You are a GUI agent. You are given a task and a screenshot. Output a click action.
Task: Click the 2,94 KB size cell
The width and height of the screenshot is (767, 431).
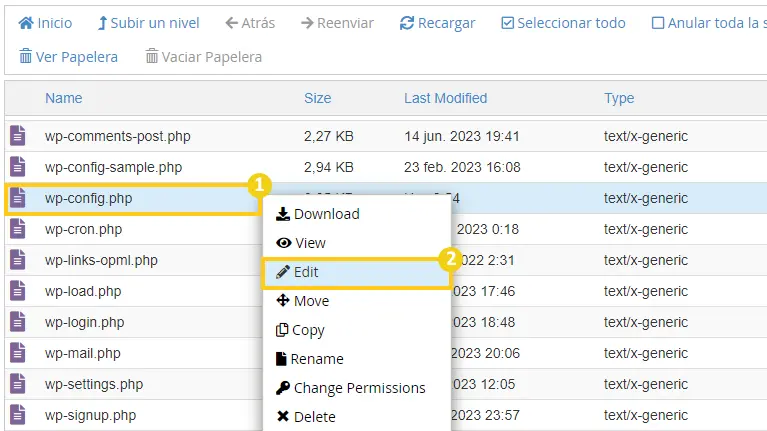pyautogui.click(x=328, y=167)
